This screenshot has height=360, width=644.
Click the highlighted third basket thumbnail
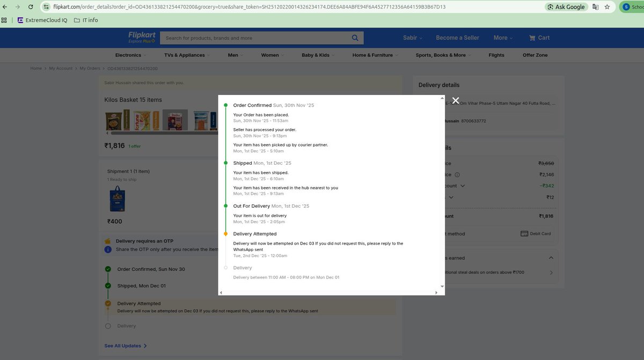click(175, 120)
